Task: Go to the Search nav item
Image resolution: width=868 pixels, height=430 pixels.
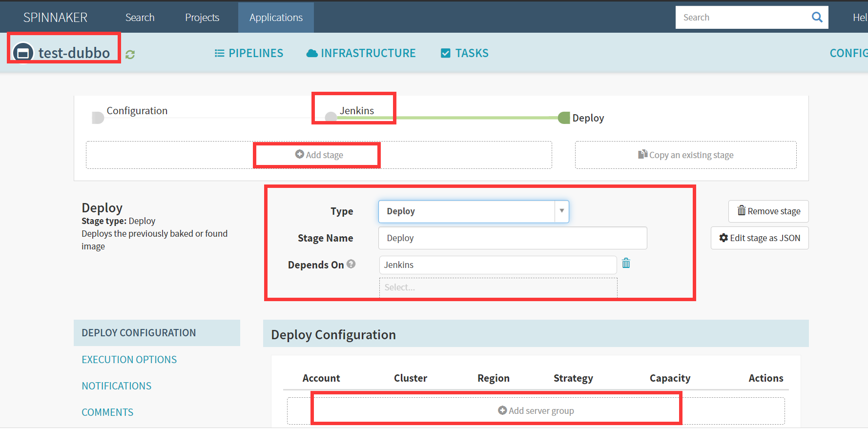Action: click(x=140, y=18)
